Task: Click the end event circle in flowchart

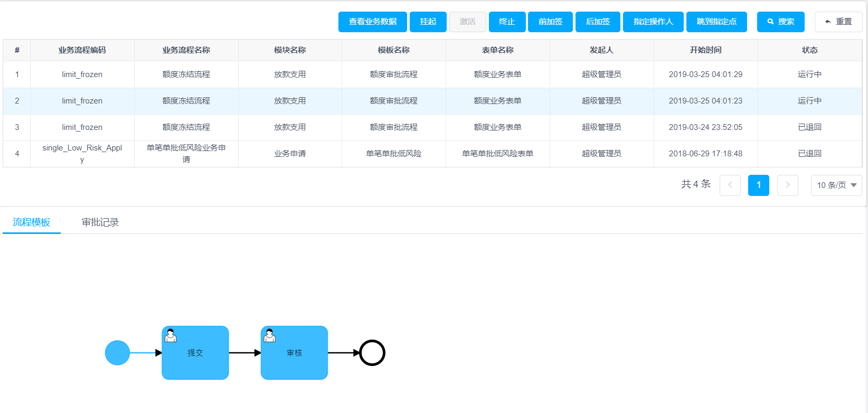Action: (x=372, y=353)
